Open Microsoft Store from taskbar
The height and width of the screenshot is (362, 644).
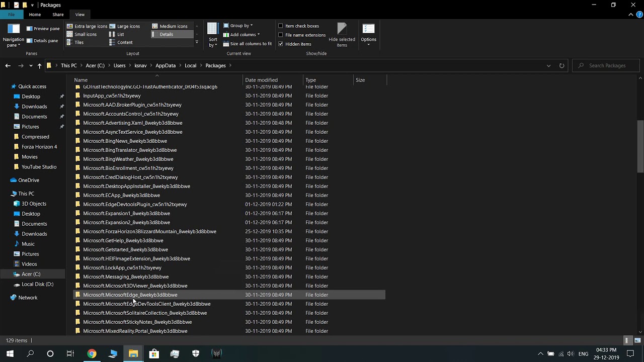click(154, 353)
